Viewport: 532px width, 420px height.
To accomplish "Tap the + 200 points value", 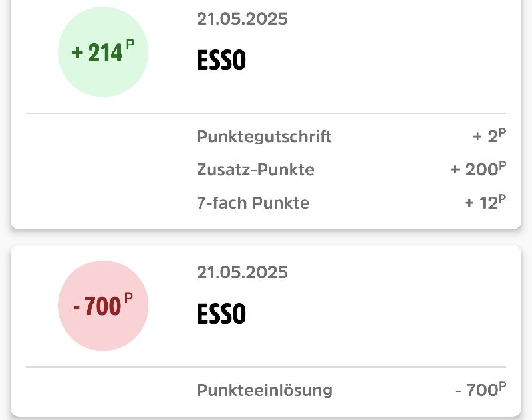I will (478, 169).
